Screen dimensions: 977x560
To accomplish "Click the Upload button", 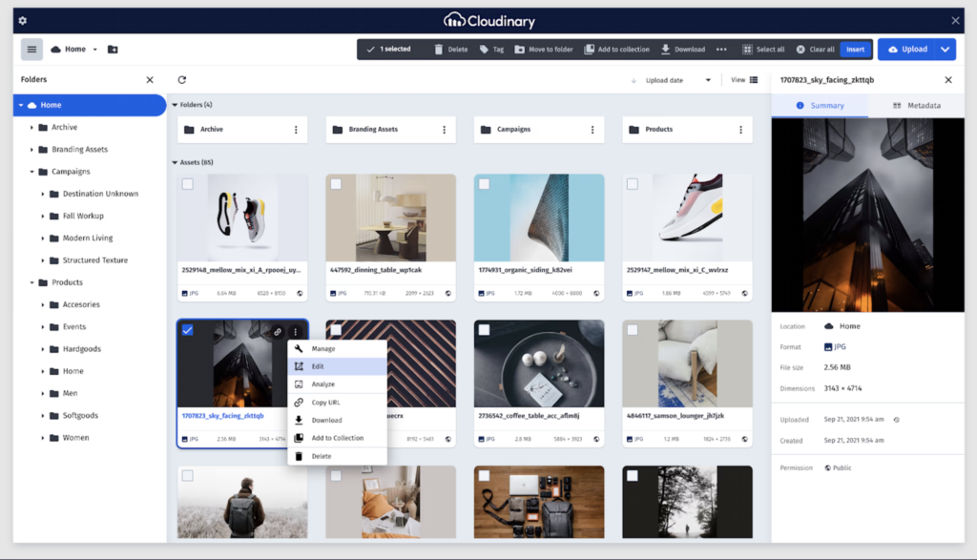I will (907, 50).
